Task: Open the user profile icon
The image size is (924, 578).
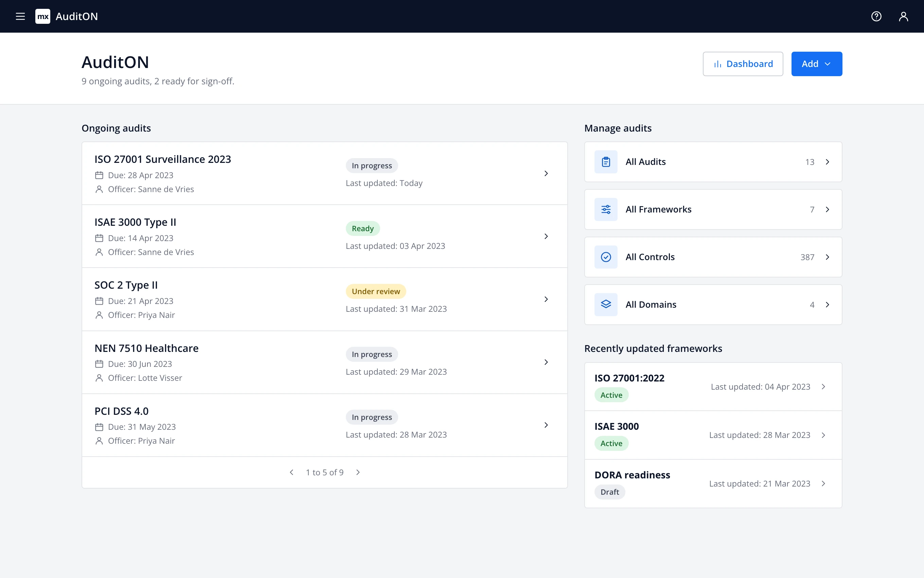Action: (x=903, y=16)
